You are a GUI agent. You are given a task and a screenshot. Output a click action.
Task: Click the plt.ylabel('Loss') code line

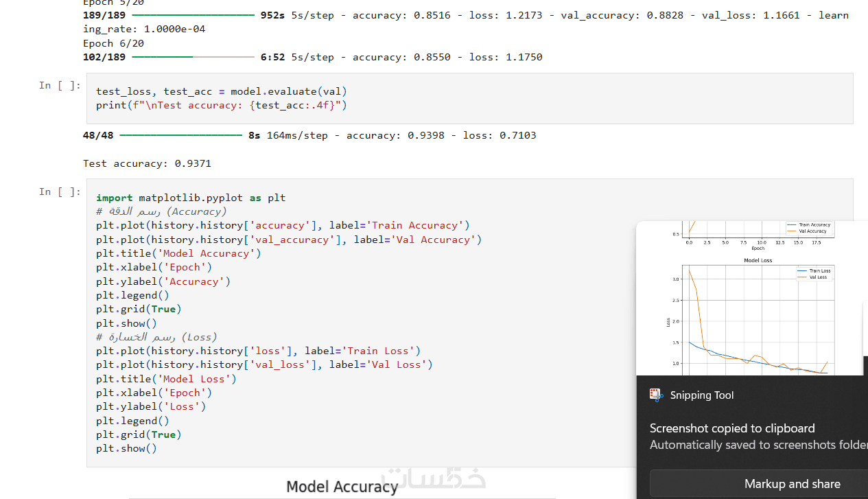[x=151, y=406]
